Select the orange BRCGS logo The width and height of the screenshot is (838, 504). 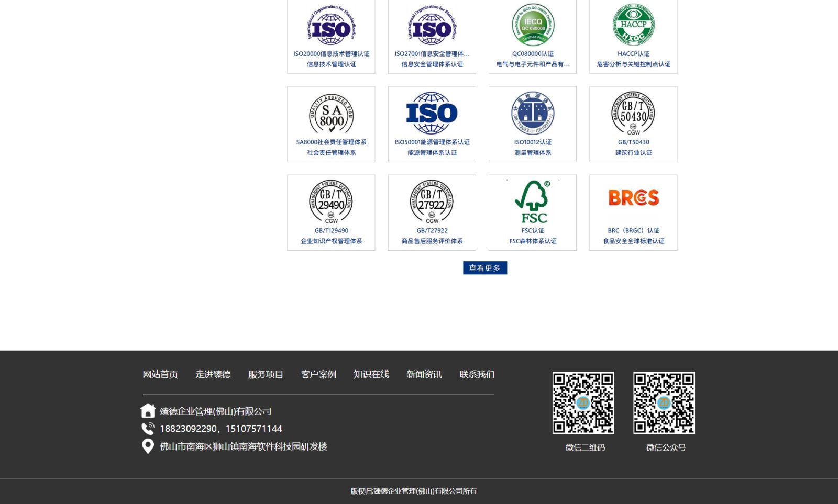click(633, 198)
